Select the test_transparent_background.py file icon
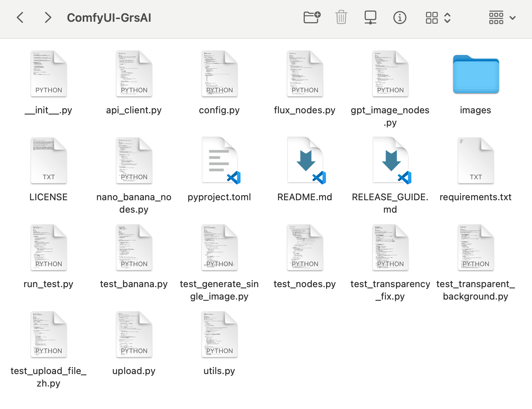The height and width of the screenshot is (409, 532). tap(476, 248)
